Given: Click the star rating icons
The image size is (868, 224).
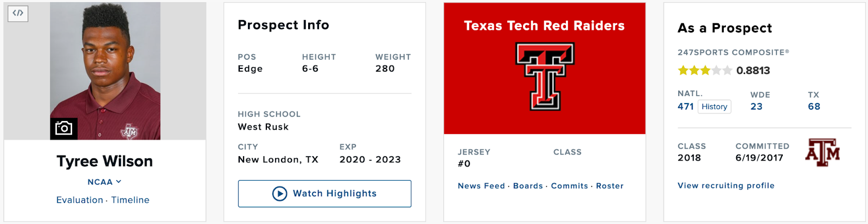Looking at the screenshot, I should 705,71.
